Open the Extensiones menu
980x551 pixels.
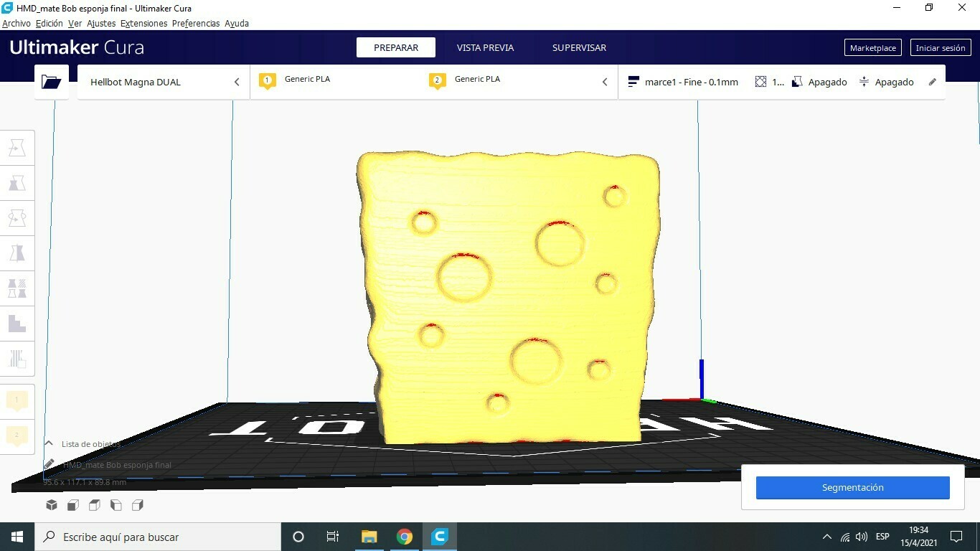point(143,23)
